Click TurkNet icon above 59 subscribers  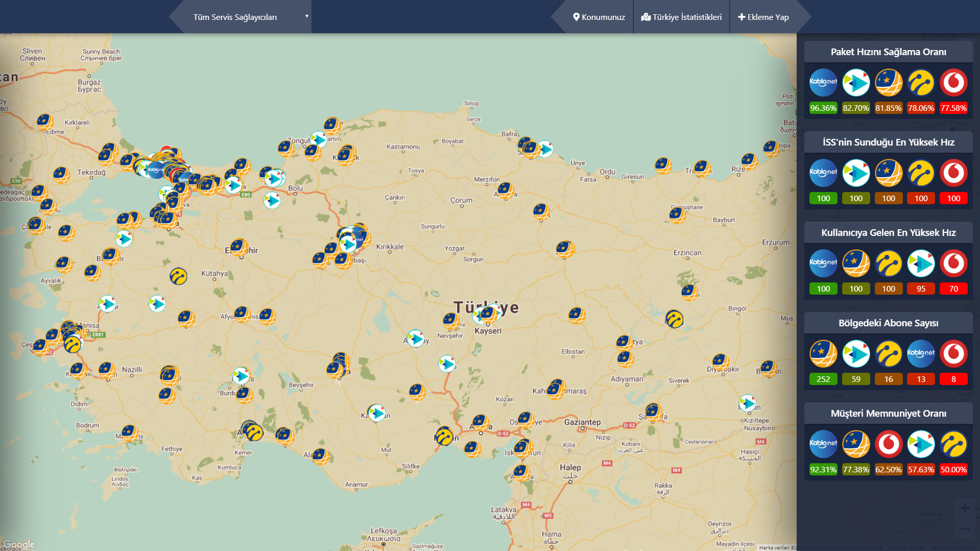click(856, 353)
